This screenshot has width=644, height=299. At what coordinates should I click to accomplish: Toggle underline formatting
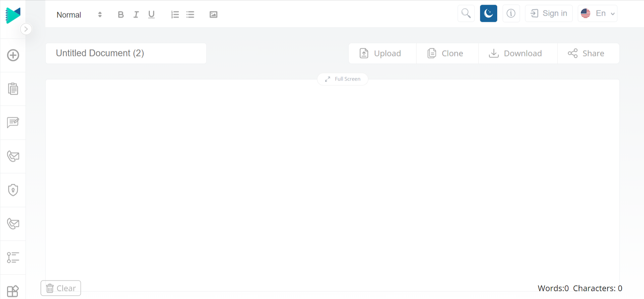[151, 14]
